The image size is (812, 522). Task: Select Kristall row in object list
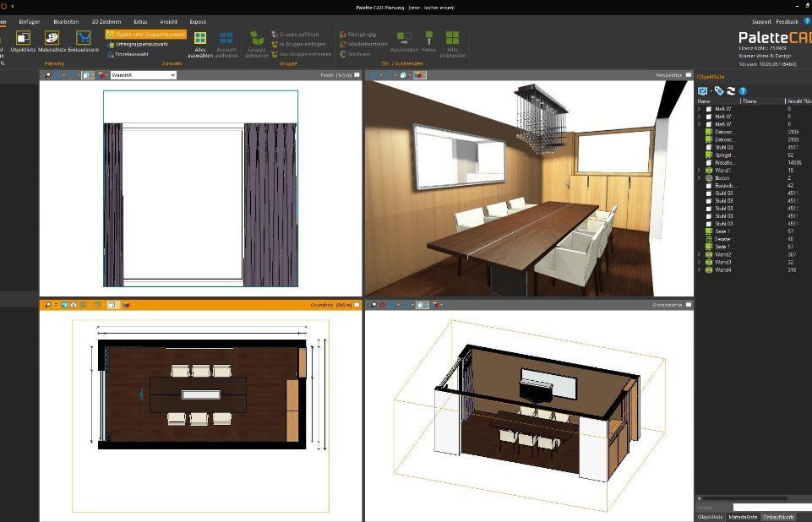click(x=725, y=162)
